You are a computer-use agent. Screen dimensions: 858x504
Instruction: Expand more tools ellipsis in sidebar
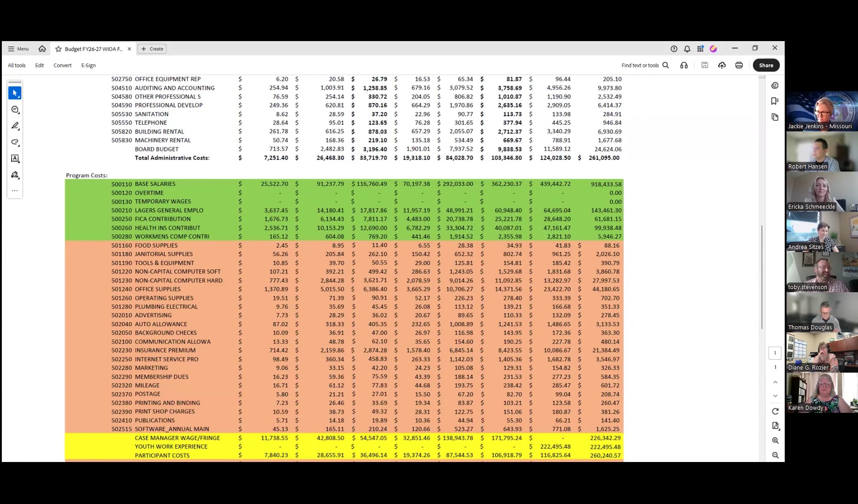pos(15,190)
